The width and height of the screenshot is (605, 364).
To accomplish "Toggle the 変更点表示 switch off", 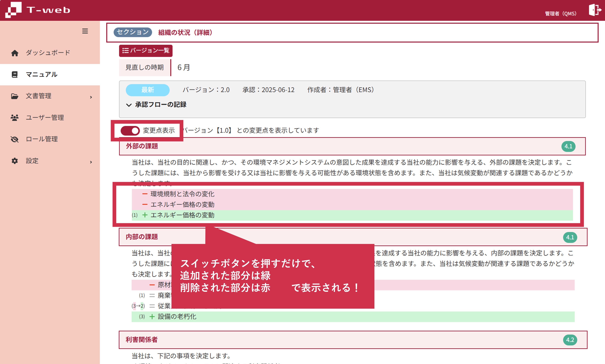I will pos(130,130).
